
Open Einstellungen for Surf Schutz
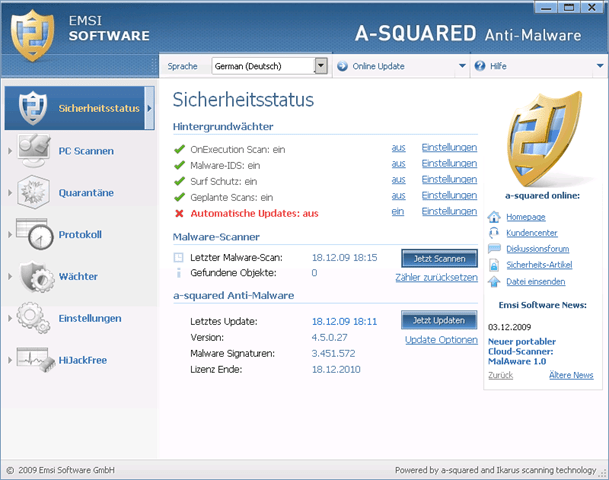coord(449,179)
